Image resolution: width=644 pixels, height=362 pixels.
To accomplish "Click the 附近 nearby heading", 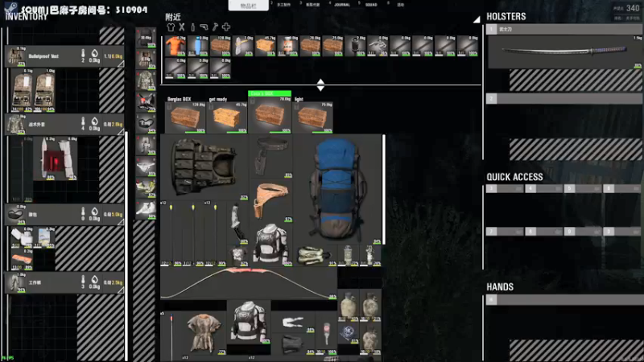I will [x=173, y=17].
